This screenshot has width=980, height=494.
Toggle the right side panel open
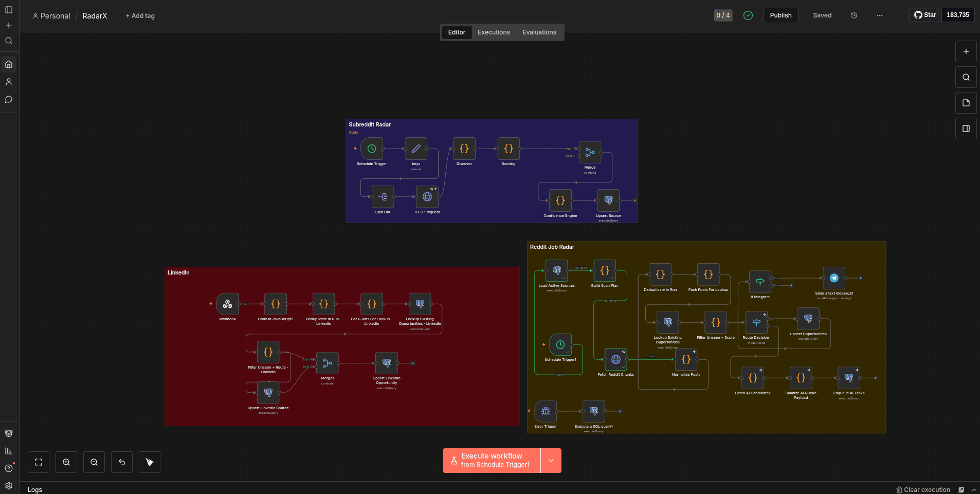[966, 129]
